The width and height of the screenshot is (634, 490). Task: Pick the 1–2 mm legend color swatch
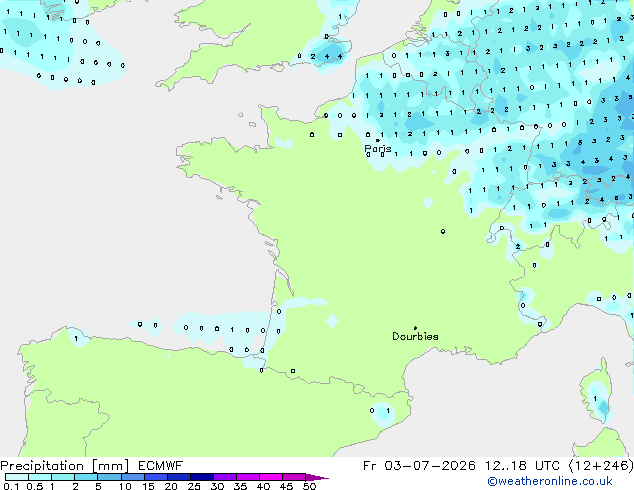[63, 477]
